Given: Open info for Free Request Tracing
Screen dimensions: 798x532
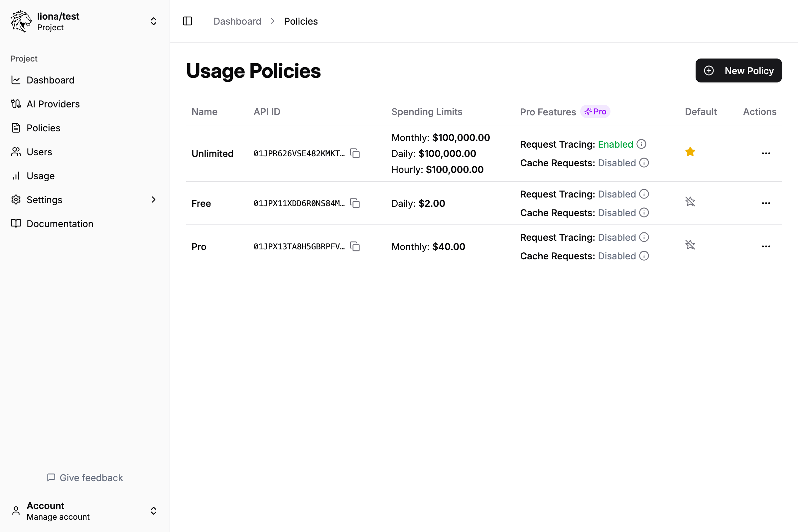Looking at the screenshot, I should coord(644,194).
